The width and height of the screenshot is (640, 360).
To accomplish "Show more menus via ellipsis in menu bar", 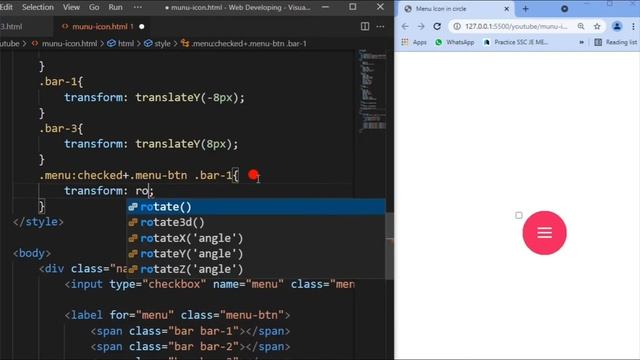I will [138, 7].
